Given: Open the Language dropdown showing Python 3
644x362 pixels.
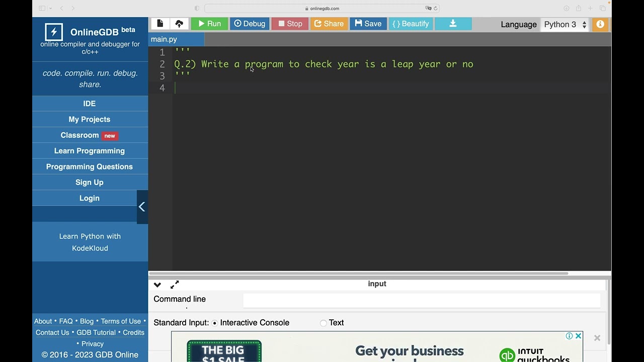Looking at the screenshot, I should tap(565, 25).
